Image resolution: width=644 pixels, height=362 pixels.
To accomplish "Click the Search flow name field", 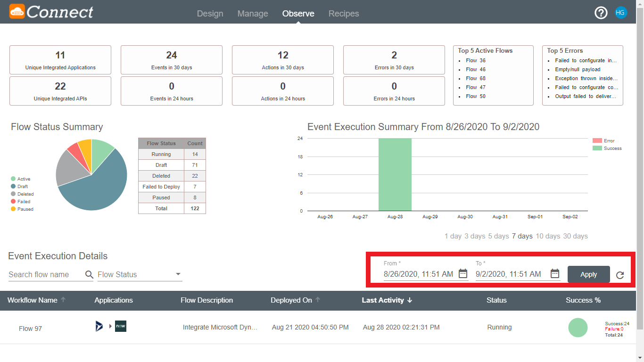I will tap(46, 274).
